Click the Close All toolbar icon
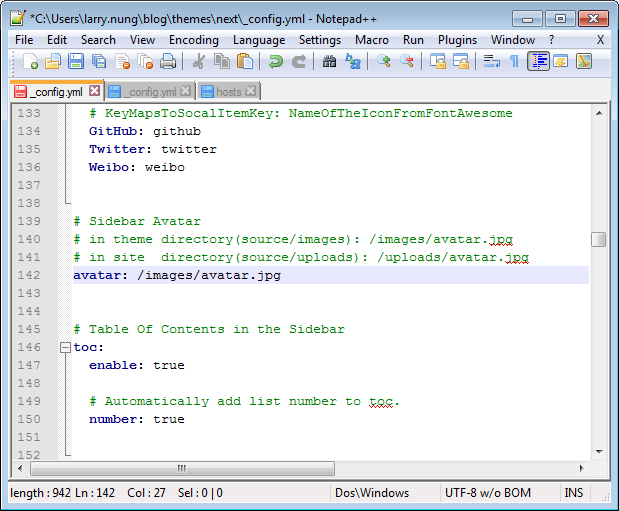The width and height of the screenshot is (619, 511). (x=145, y=62)
